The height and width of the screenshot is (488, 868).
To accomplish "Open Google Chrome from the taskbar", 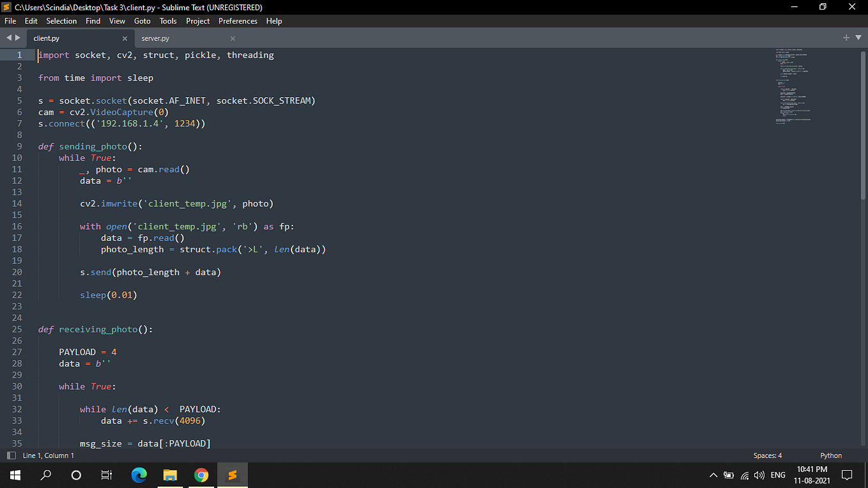I will pyautogui.click(x=201, y=475).
